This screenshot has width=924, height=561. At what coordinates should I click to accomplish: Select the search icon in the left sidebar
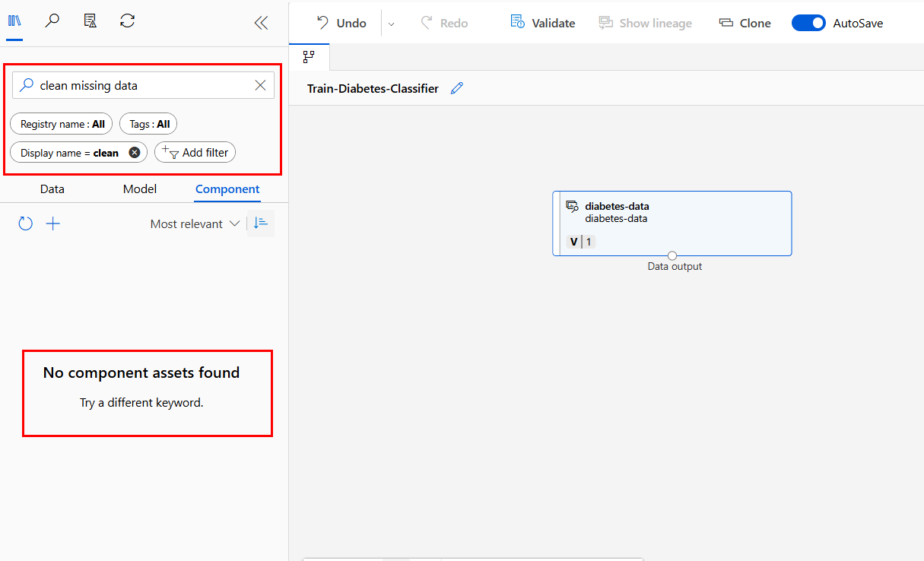click(52, 21)
